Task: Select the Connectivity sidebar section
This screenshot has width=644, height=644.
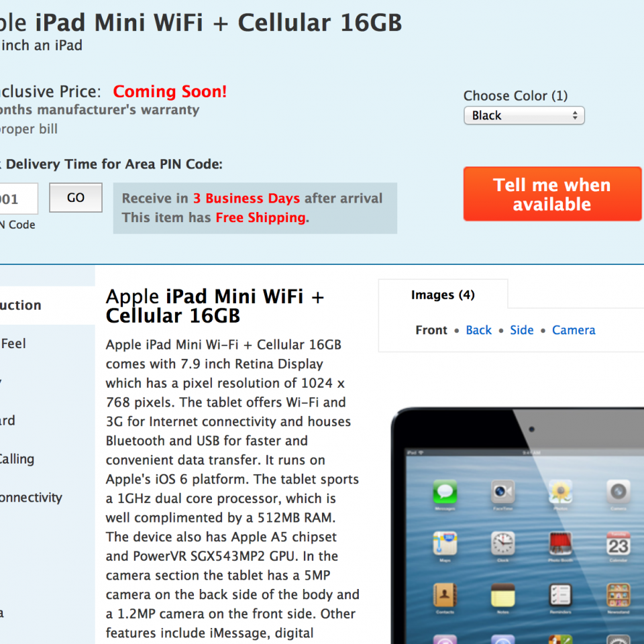Action: [x=31, y=497]
